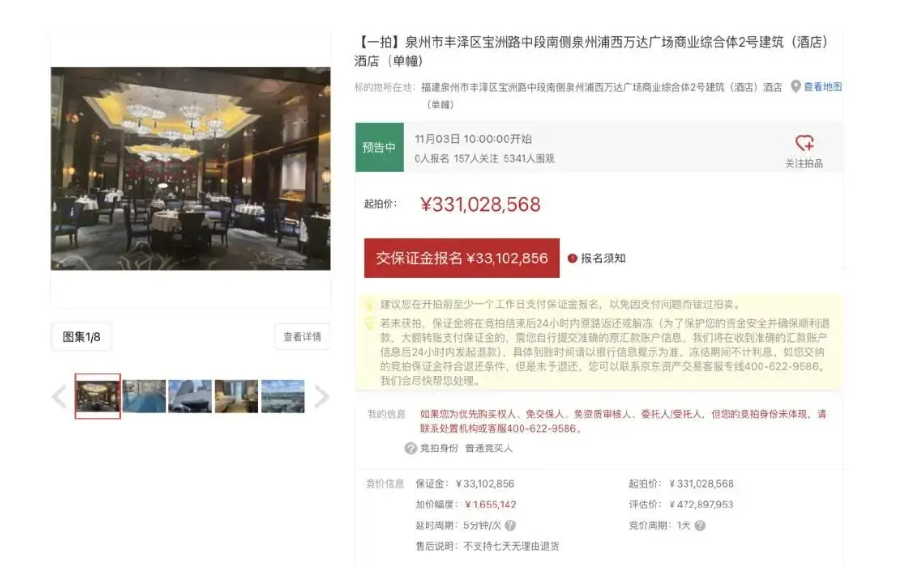This screenshot has width=902, height=575.
Task: Show previous thumbnails with the left arrow
Action: 60,397
